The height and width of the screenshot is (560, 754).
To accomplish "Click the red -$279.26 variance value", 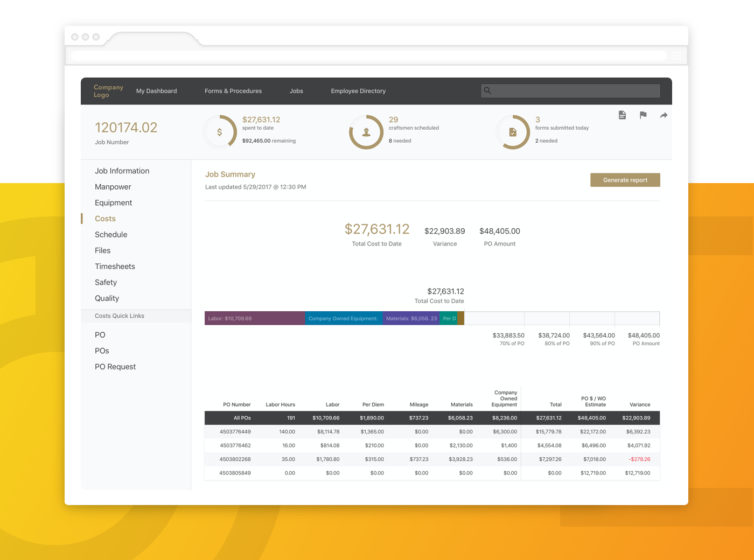I will pos(639,459).
